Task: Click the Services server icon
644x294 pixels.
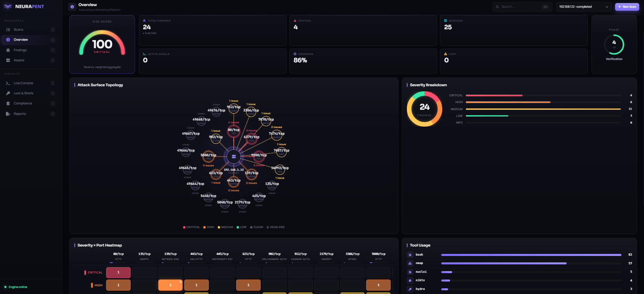Action: 446,21
